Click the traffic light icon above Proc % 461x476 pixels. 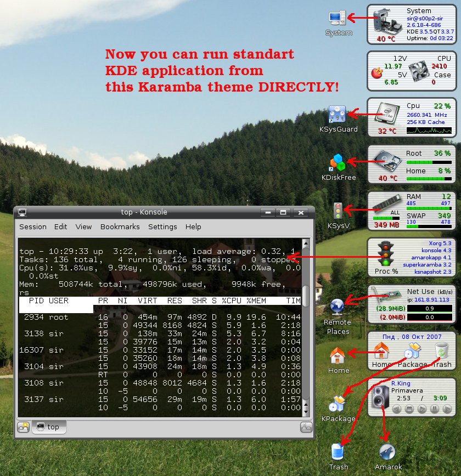(x=385, y=254)
